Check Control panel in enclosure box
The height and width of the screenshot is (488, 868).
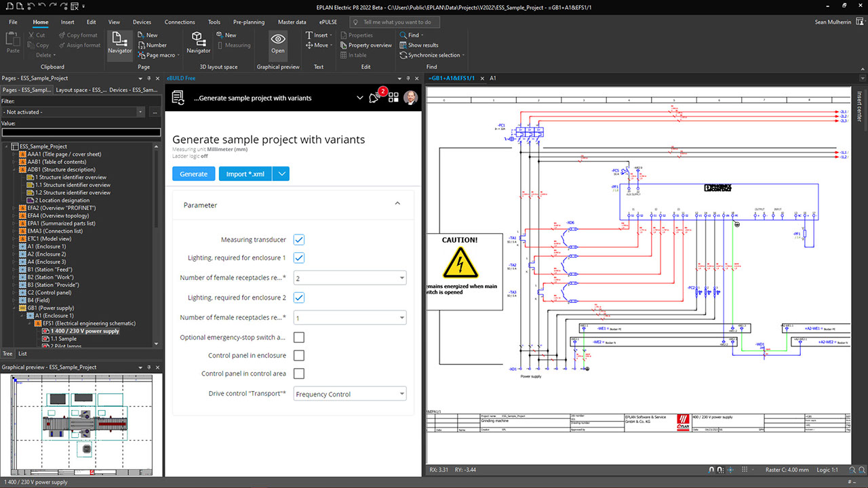(299, 355)
